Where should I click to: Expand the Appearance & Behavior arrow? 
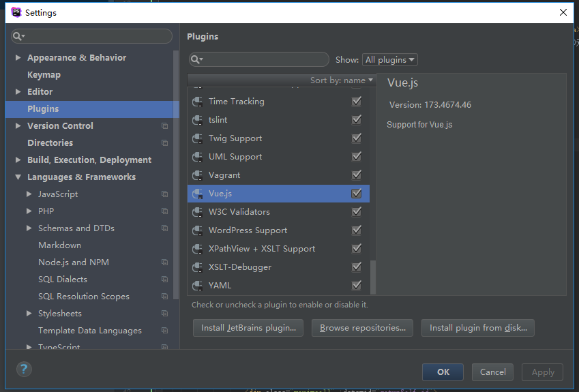point(18,57)
